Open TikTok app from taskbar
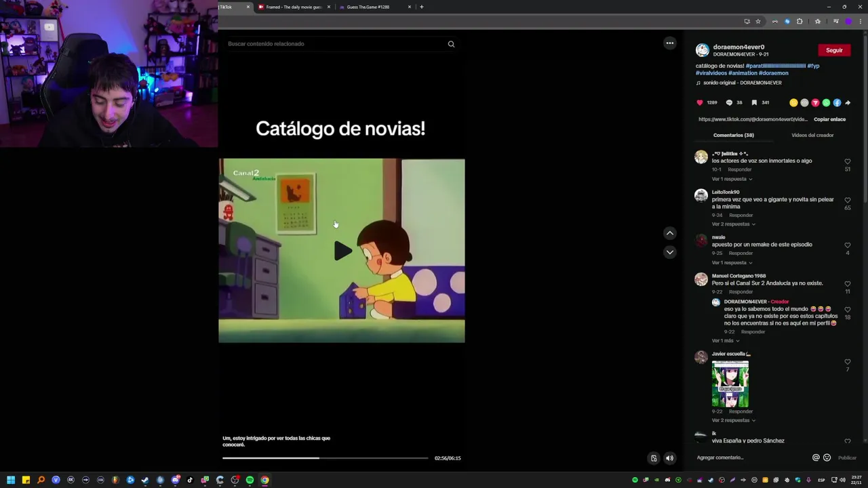 [190, 480]
